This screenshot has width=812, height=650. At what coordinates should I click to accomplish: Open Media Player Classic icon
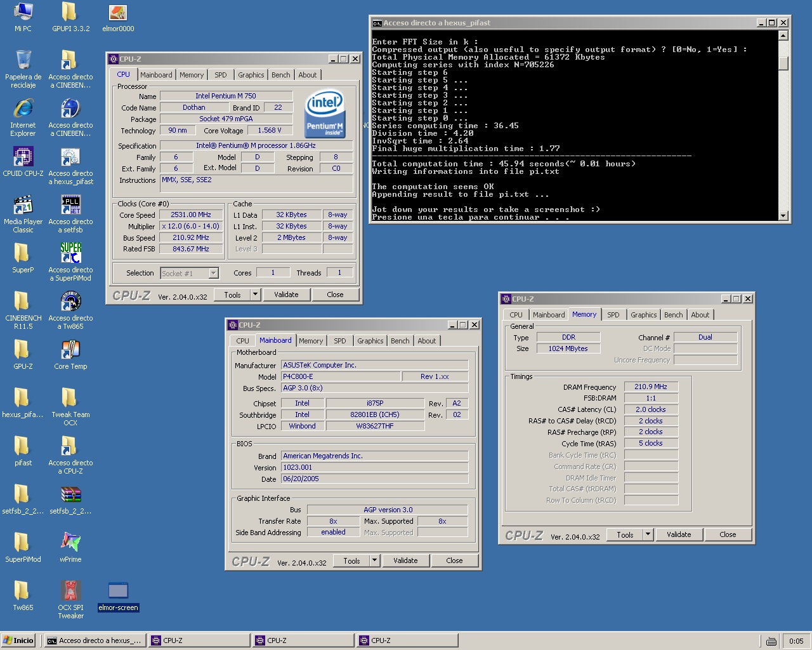coord(23,214)
